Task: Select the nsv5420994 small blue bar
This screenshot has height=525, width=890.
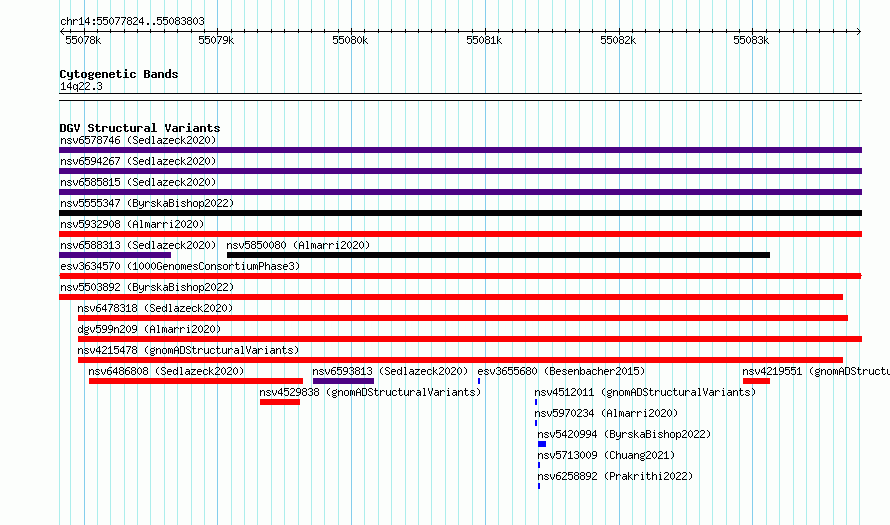Action: 542,444
